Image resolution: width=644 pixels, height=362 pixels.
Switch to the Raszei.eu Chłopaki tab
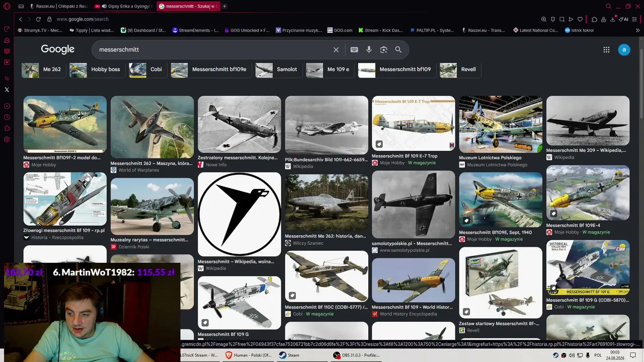tap(58, 7)
